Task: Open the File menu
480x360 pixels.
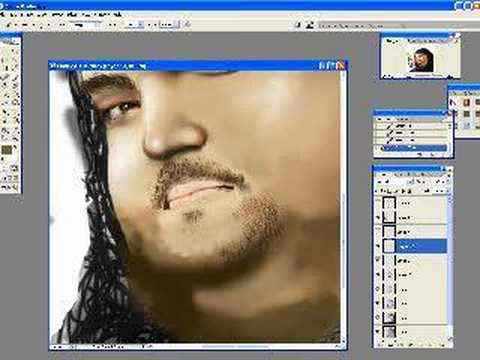Action: coord(13,14)
